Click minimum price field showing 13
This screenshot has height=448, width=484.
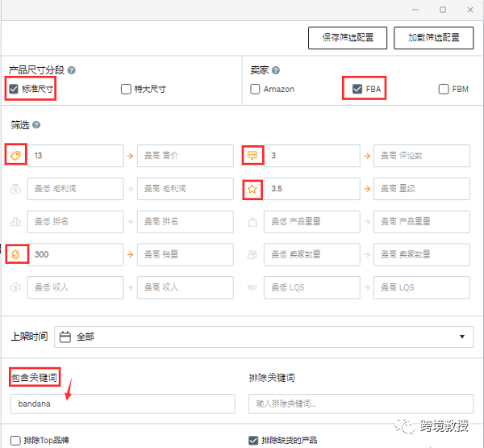click(x=76, y=156)
